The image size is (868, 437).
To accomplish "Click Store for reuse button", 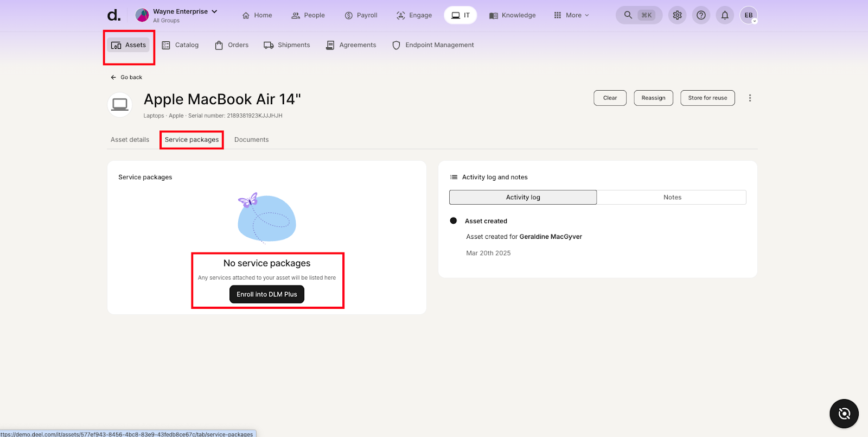I will click(708, 98).
